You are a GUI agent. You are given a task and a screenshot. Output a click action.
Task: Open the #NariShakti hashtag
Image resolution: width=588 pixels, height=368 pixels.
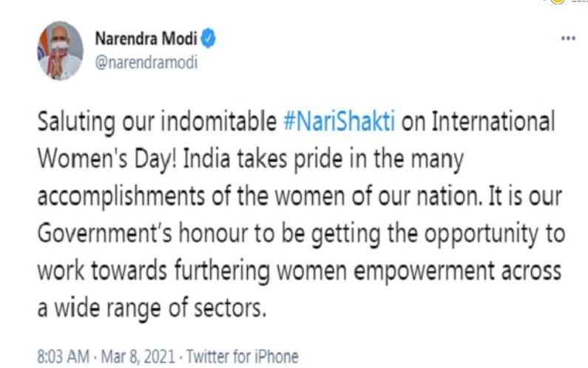339,121
